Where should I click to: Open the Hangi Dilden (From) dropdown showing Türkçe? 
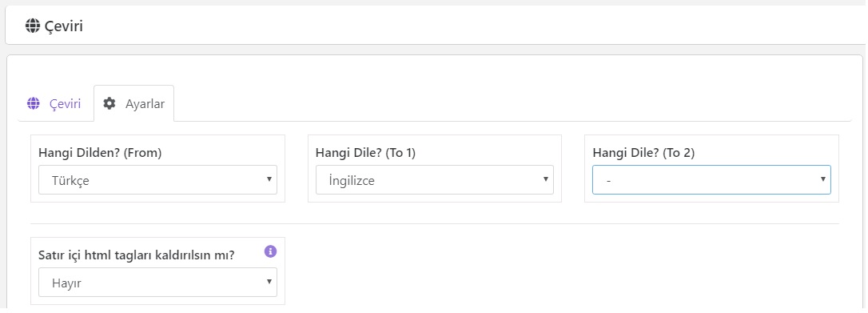[x=157, y=180]
